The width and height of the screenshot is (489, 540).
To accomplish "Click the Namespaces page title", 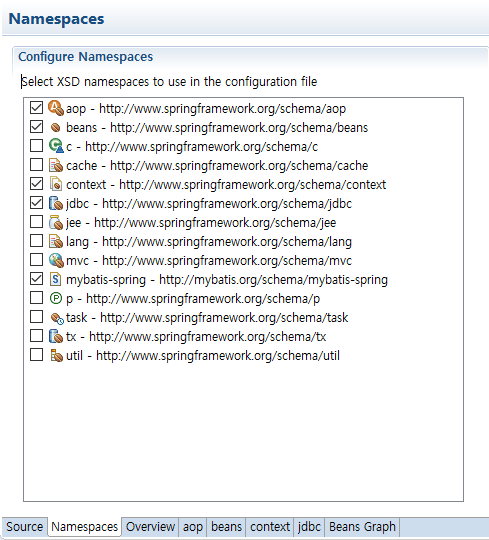I will 56,19.
